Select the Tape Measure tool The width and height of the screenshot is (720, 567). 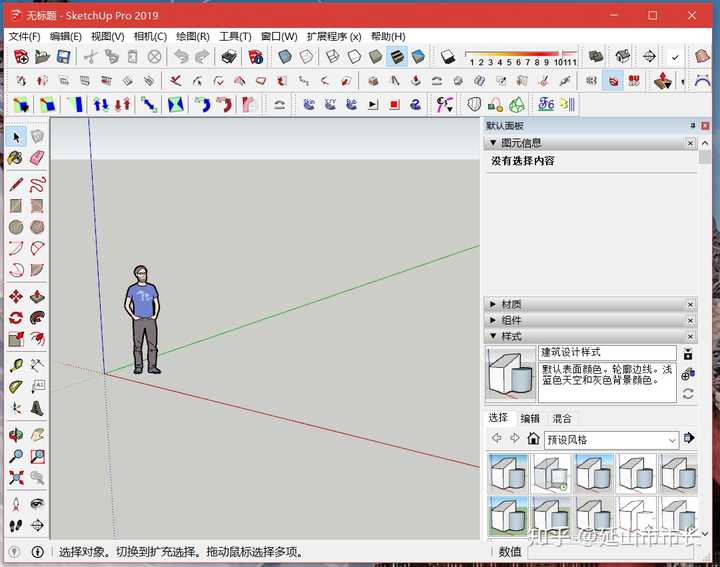pos(16,365)
